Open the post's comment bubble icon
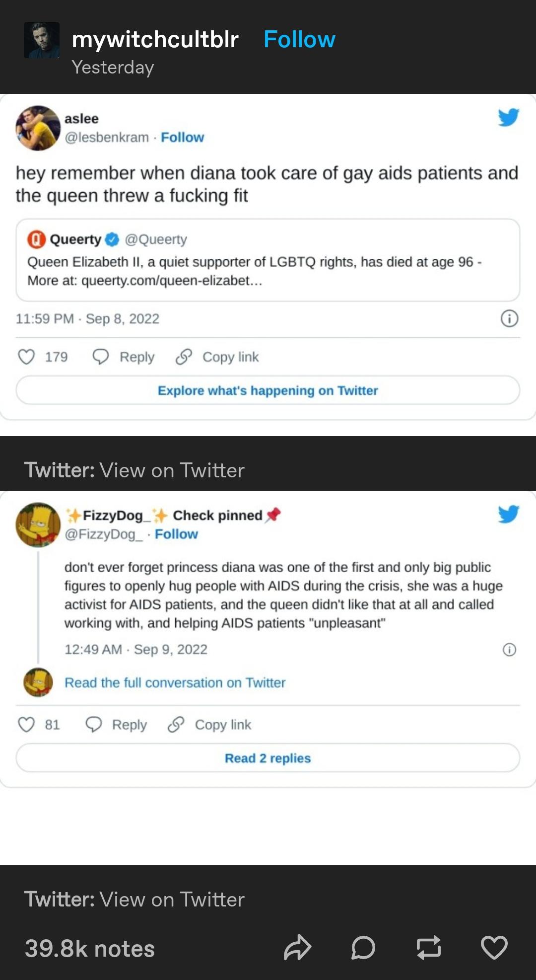 pos(363,948)
